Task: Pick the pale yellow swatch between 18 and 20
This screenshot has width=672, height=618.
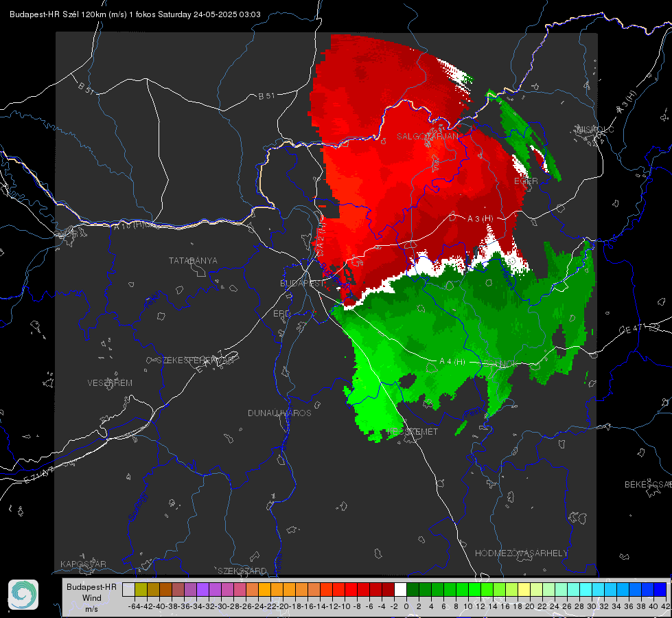Action: pos(524,589)
